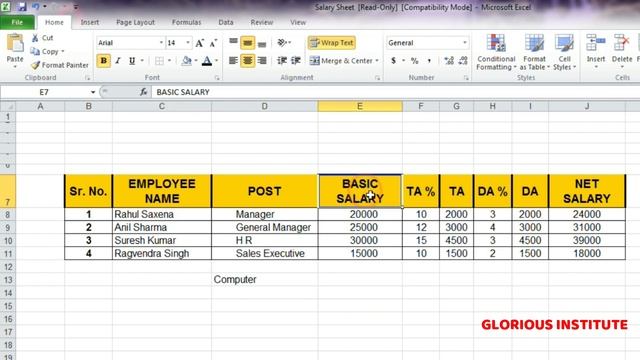This screenshot has height=360, width=640.
Task: Open the General number format dropdown
Action: click(464, 43)
